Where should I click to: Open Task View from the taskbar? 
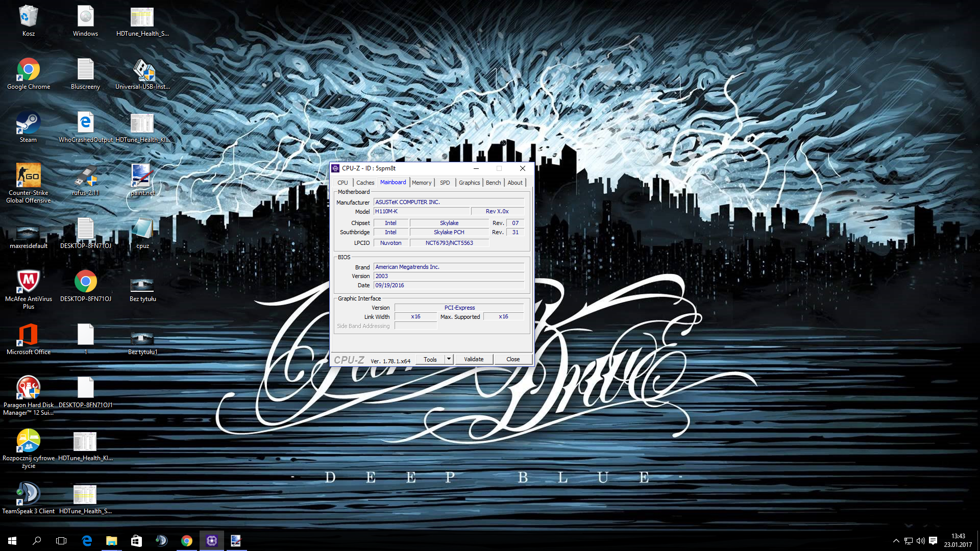[61, 541]
